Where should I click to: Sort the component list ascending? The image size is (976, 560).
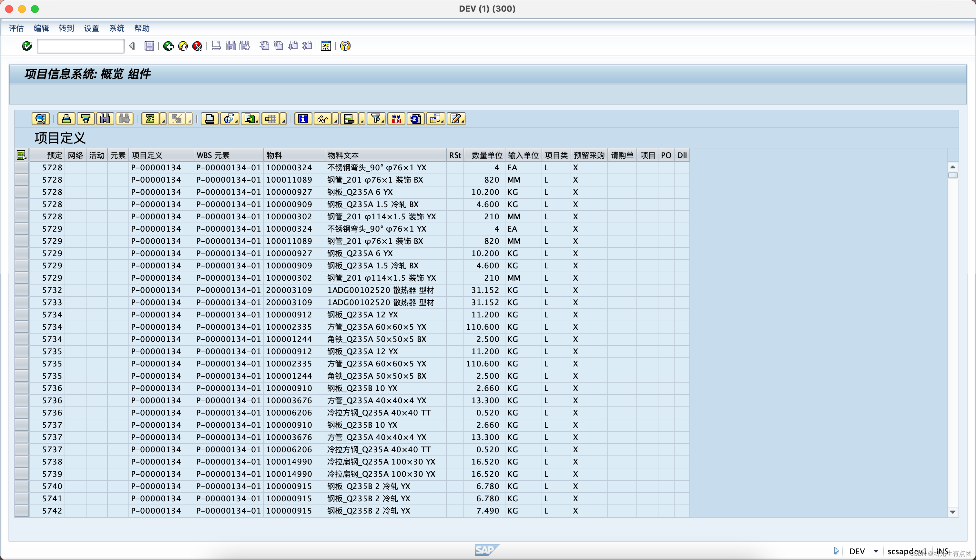tap(66, 118)
